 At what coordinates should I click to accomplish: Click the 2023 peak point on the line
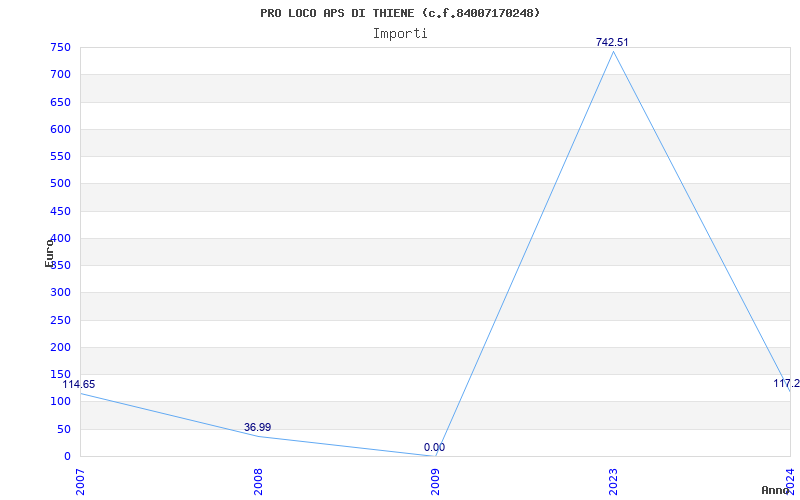tap(613, 52)
